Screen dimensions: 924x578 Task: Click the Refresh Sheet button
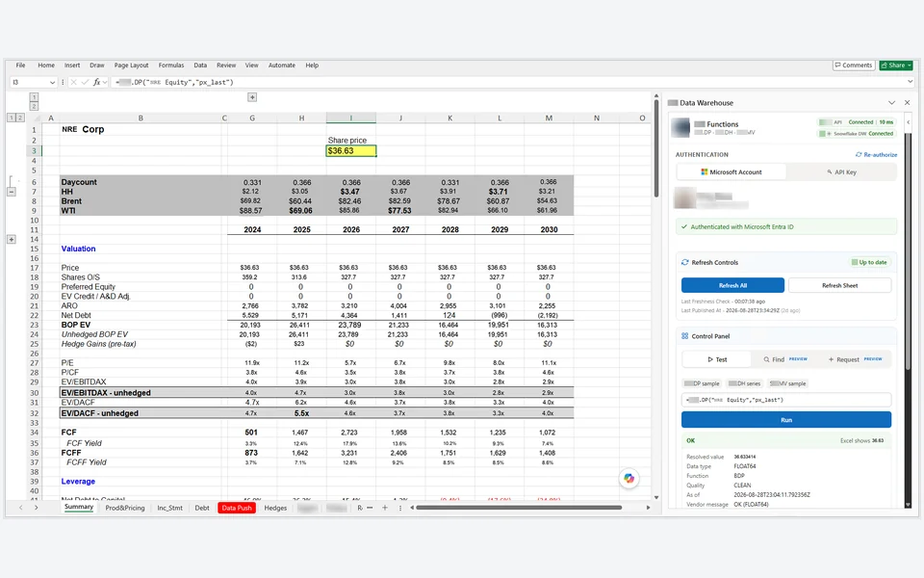pyautogui.click(x=839, y=285)
